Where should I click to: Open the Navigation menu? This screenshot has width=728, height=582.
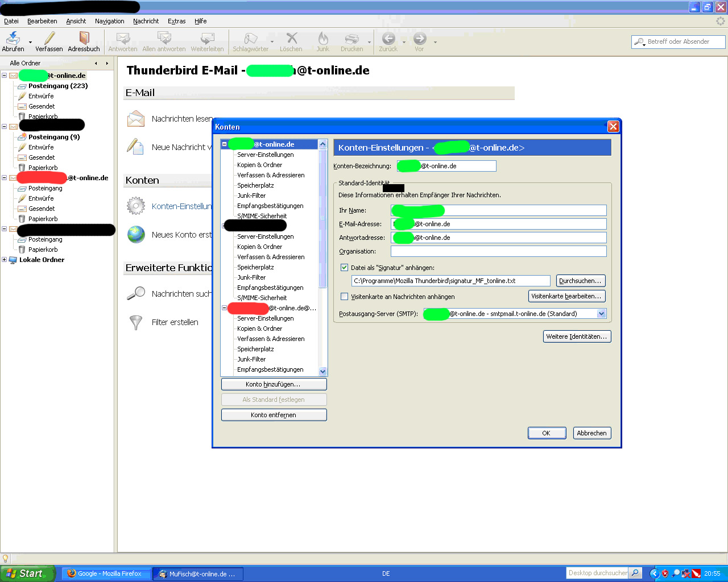pos(110,21)
